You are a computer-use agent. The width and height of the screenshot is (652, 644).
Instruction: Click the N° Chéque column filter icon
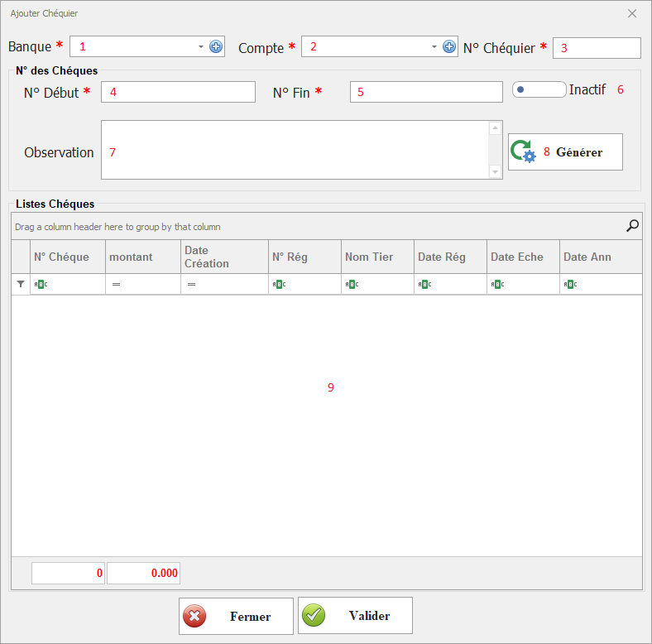41,284
